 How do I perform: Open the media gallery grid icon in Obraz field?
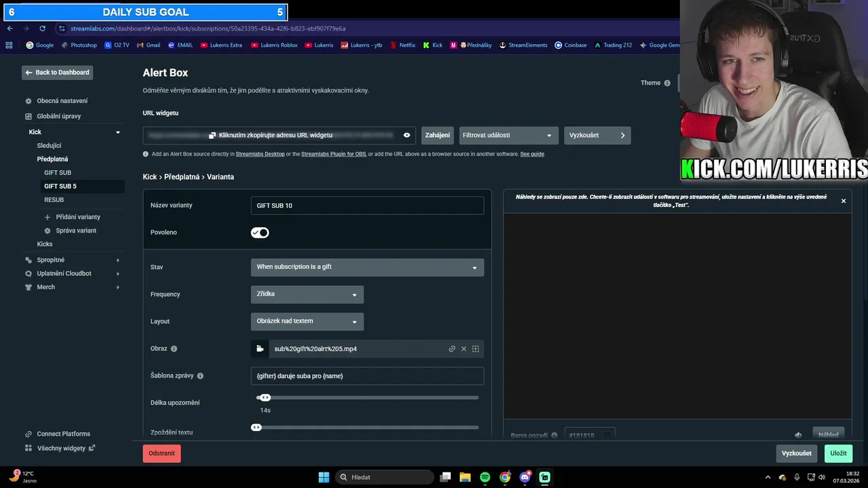coord(476,349)
